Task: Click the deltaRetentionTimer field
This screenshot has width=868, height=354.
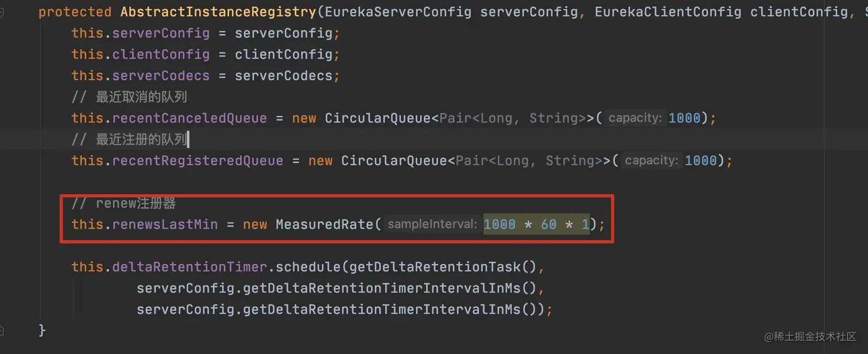Action: point(189,267)
